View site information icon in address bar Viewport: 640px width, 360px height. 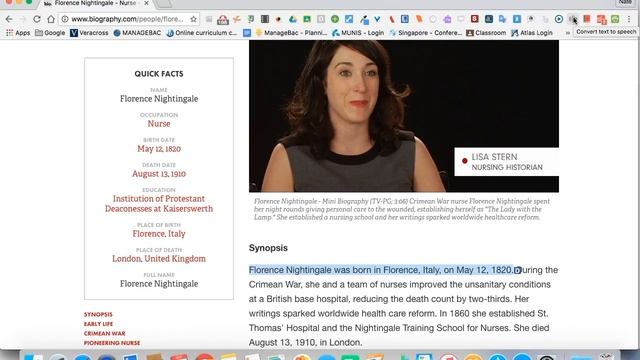tap(65, 19)
